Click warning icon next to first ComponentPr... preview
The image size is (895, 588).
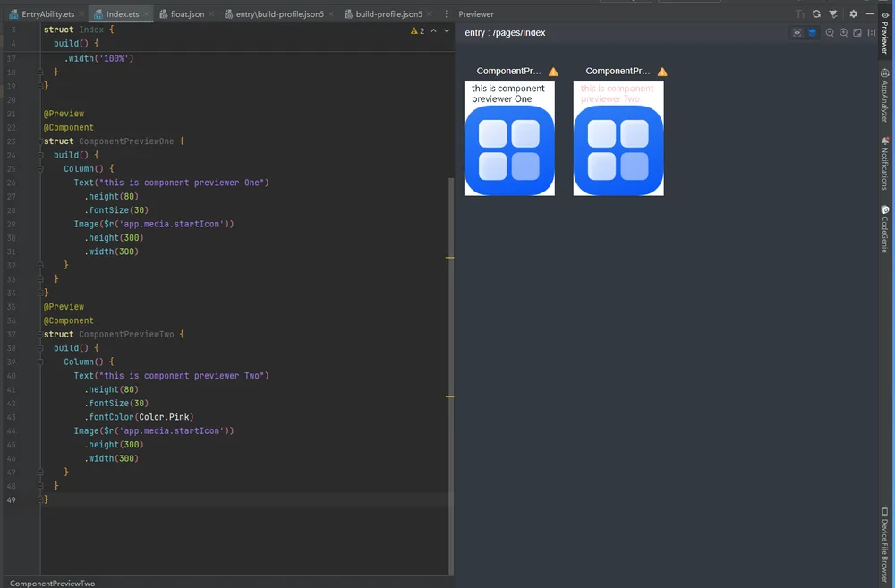point(553,72)
